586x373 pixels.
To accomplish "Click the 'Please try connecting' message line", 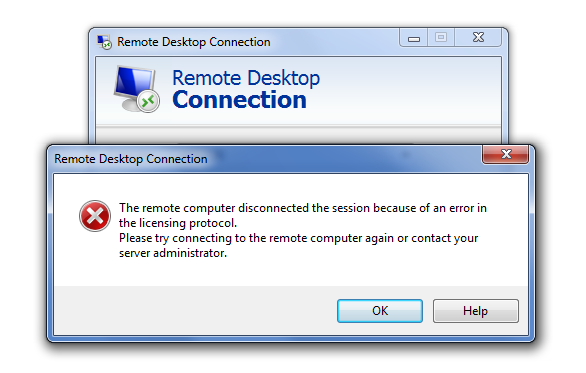I will coord(299,238).
